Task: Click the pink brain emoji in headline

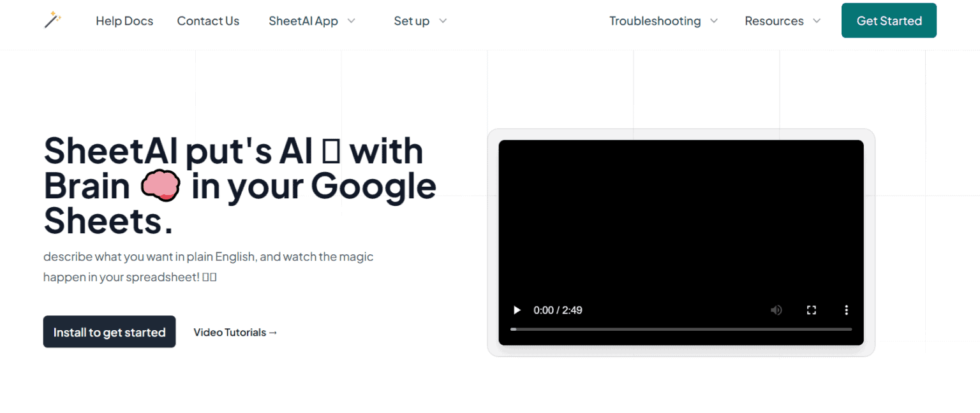Action: coord(160,186)
